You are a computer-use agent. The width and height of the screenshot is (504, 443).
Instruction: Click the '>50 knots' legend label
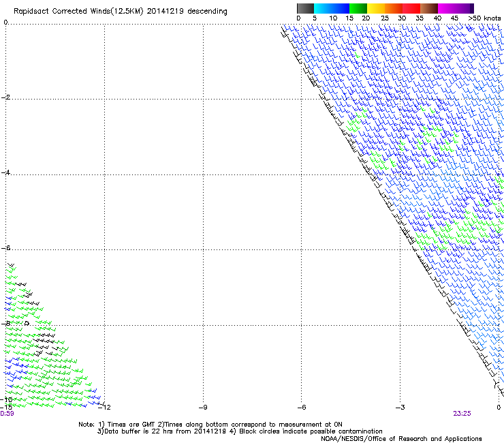pyautogui.click(x=484, y=18)
